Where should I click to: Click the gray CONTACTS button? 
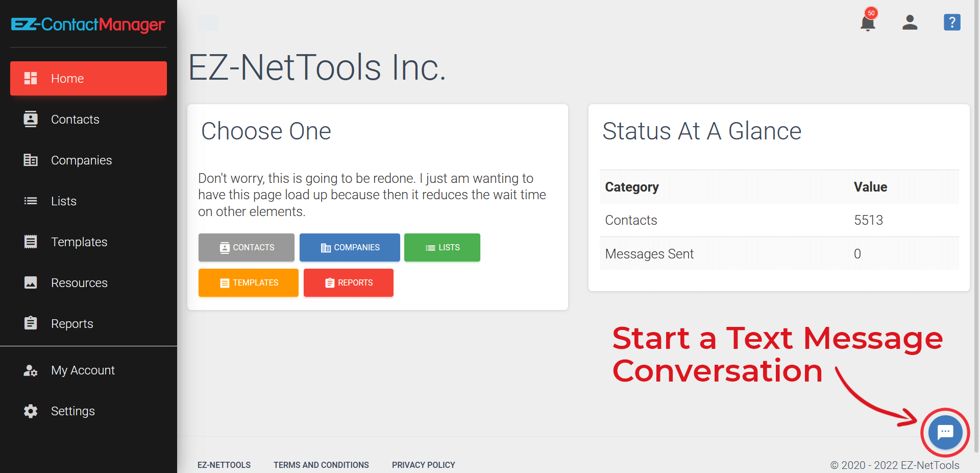tap(246, 247)
